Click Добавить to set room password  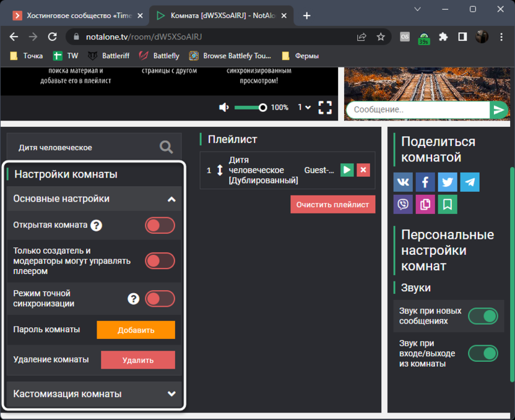[136, 330]
